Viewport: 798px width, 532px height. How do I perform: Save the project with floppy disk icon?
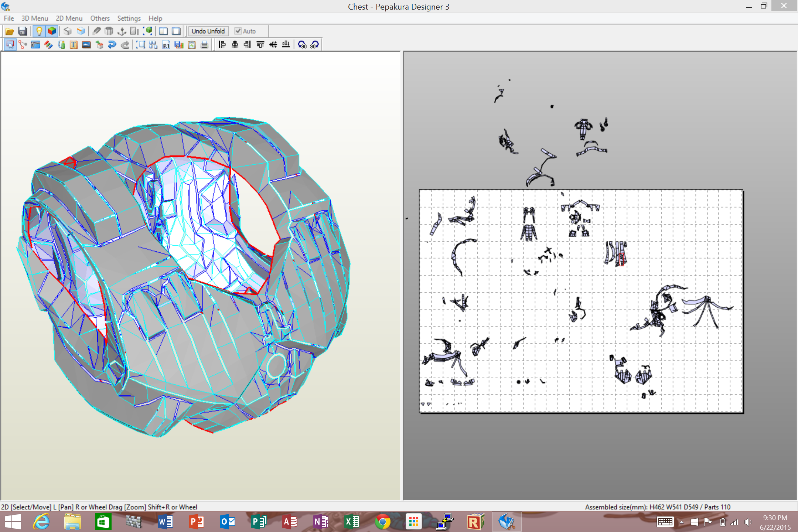click(23, 31)
